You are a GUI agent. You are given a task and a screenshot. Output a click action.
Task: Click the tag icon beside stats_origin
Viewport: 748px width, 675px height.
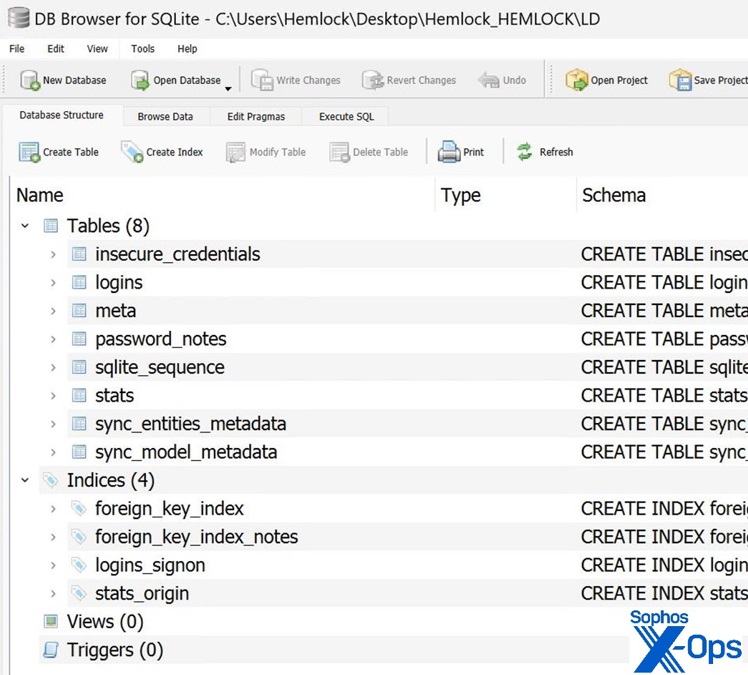pyautogui.click(x=79, y=593)
